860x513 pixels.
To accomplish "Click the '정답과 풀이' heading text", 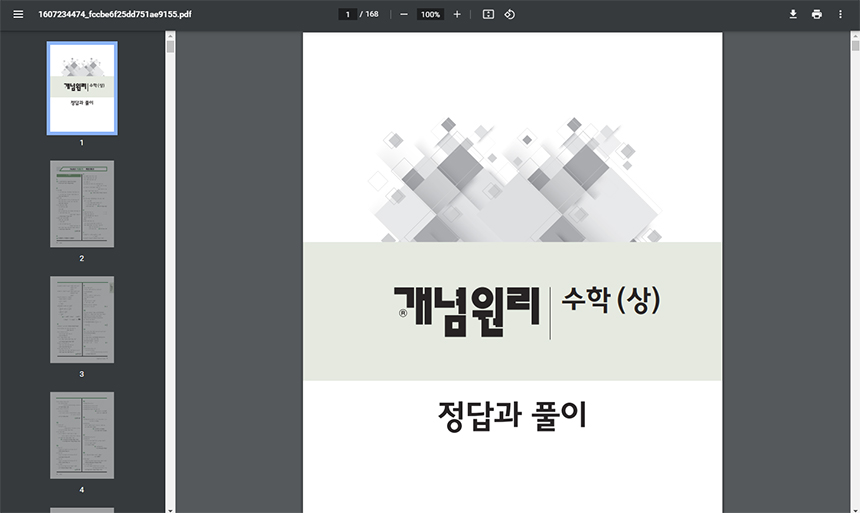I will [x=512, y=415].
